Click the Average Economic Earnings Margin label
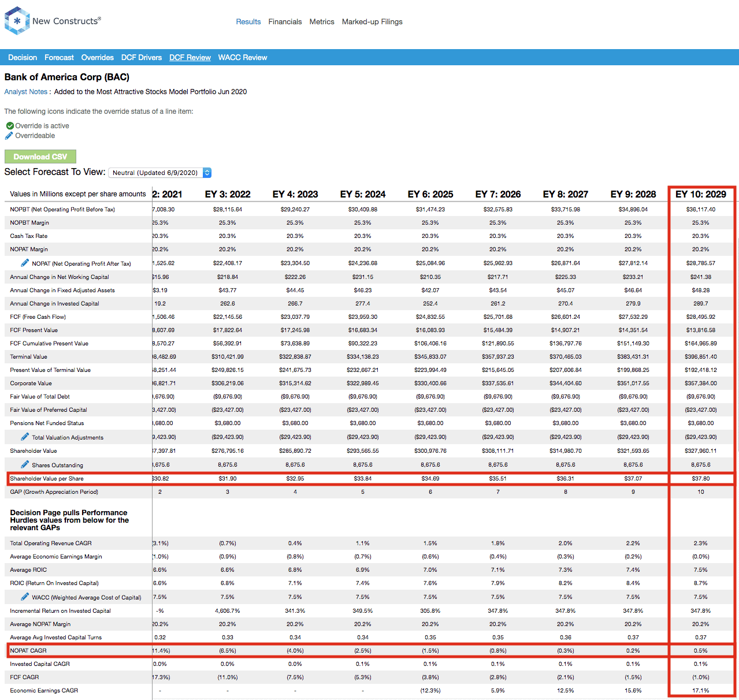Image resolution: width=739 pixels, height=700 pixels. tap(56, 557)
